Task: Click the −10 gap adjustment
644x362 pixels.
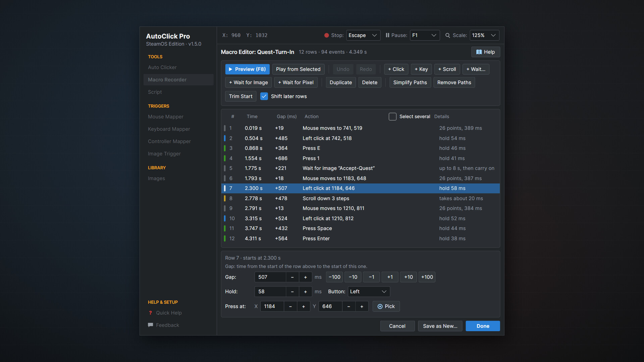Action: click(x=353, y=277)
